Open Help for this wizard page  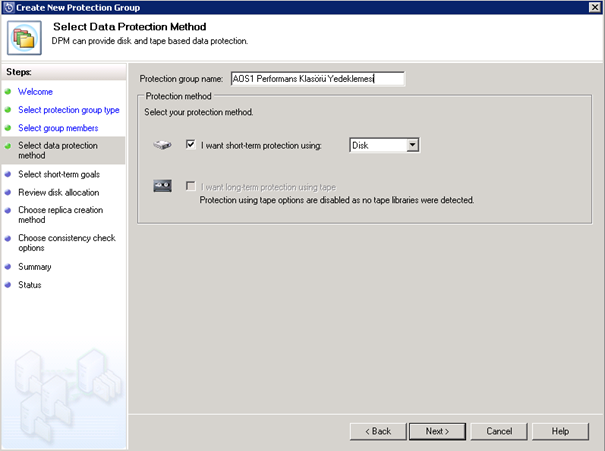(560, 431)
